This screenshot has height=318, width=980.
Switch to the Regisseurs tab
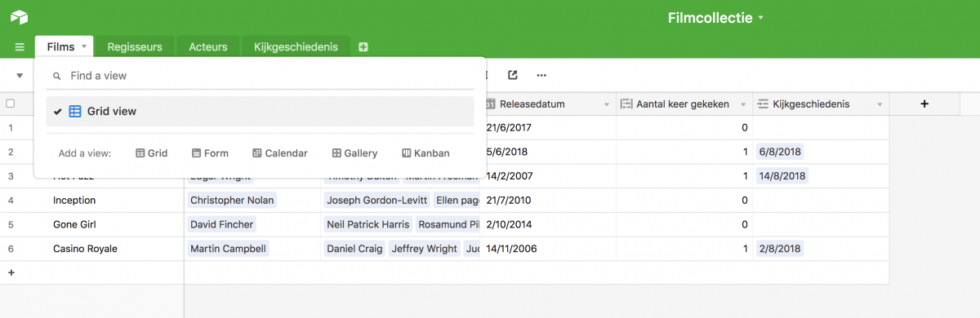point(135,47)
